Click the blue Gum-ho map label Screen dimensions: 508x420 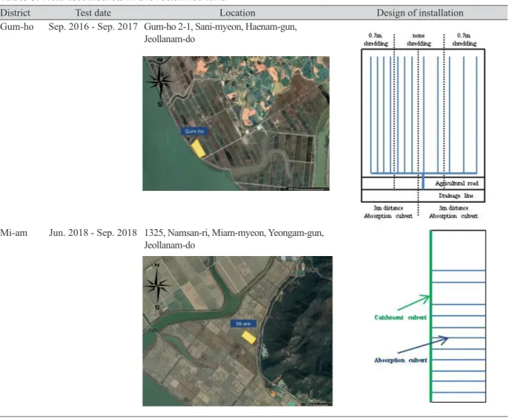click(194, 131)
